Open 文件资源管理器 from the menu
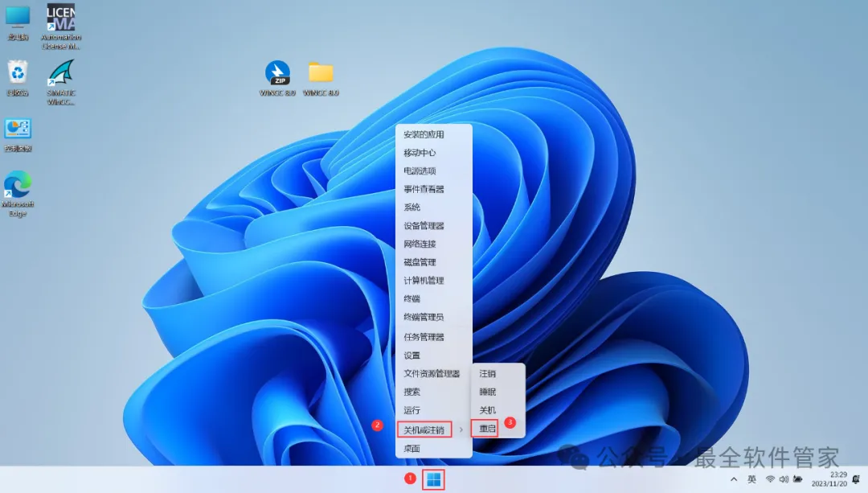Screen dimensions: 868x493 [x=433, y=374]
